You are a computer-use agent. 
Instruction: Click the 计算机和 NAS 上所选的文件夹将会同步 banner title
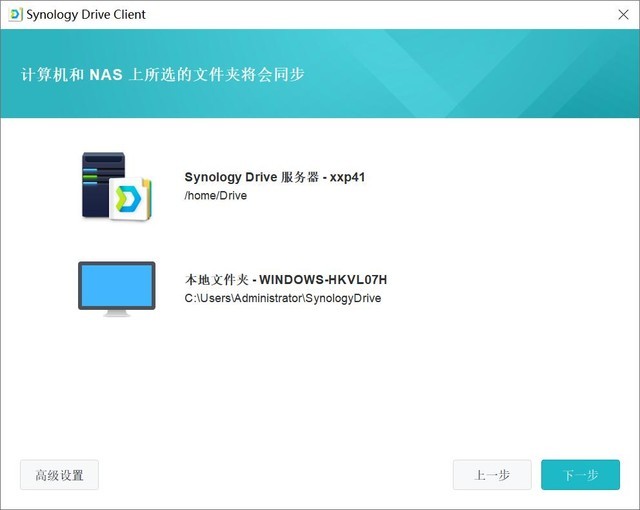(x=163, y=75)
